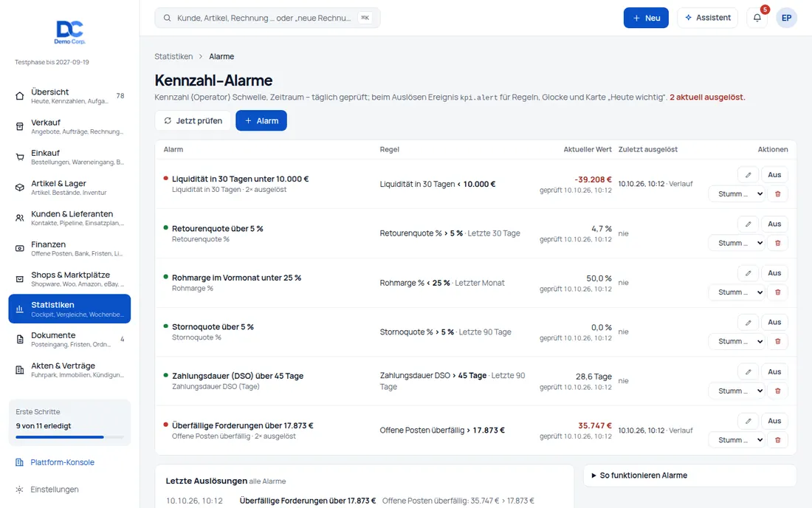This screenshot has height=508, width=812.
Task: Edit the Liquidität in 30 Tagen alarm
Action: pos(748,175)
